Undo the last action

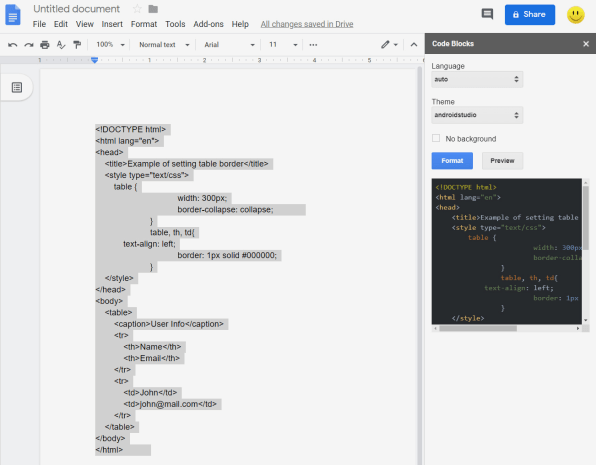[13, 45]
